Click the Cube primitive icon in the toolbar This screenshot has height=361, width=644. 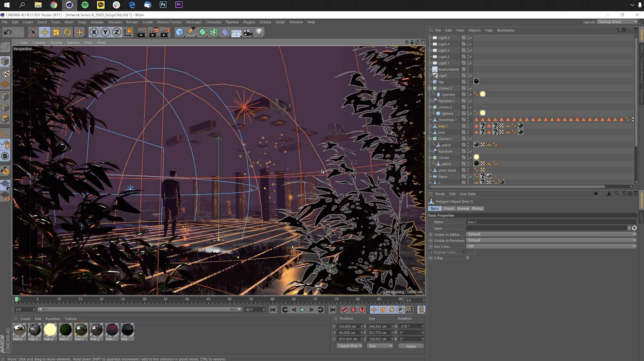pyautogui.click(x=180, y=32)
